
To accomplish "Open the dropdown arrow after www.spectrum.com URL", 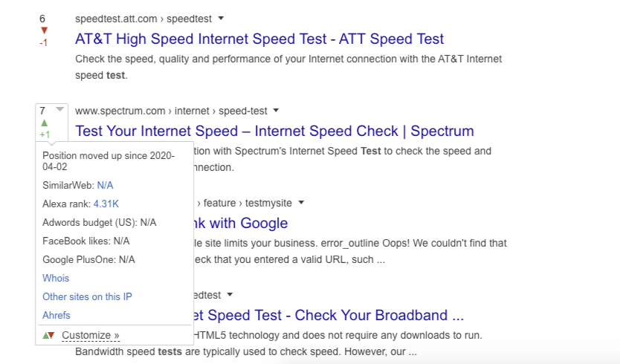I will pos(276,111).
